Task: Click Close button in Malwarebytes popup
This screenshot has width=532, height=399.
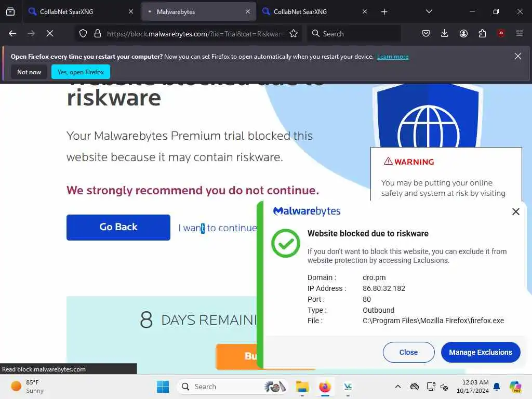Action: (408, 352)
